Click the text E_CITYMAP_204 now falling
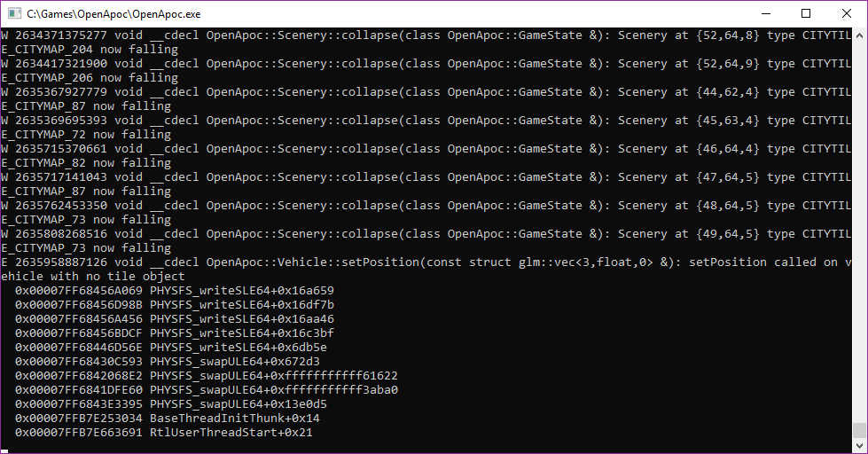 tap(90, 50)
